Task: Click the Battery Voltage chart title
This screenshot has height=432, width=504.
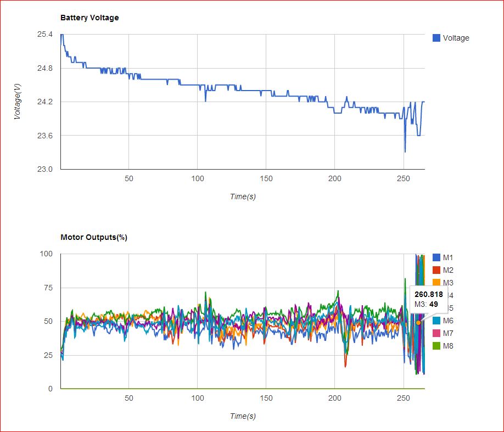Action: click(x=89, y=18)
